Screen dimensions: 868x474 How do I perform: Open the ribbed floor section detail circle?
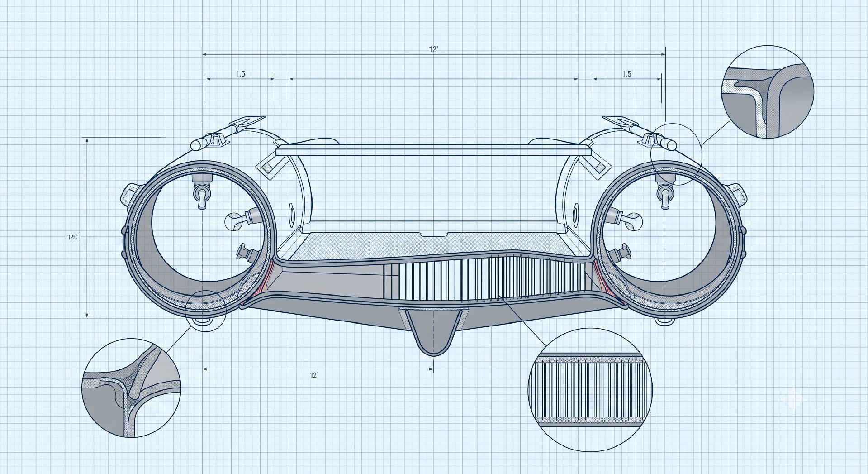tap(590, 391)
